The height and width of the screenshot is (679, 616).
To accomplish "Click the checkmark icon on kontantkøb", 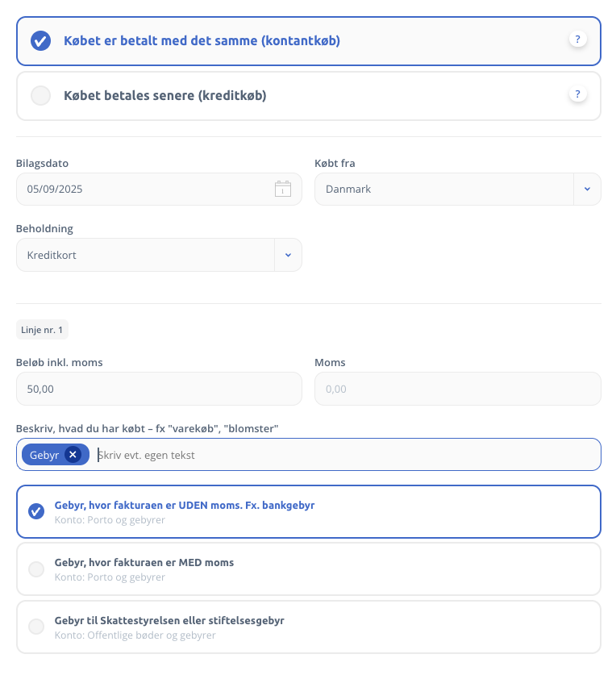I will pos(40,40).
